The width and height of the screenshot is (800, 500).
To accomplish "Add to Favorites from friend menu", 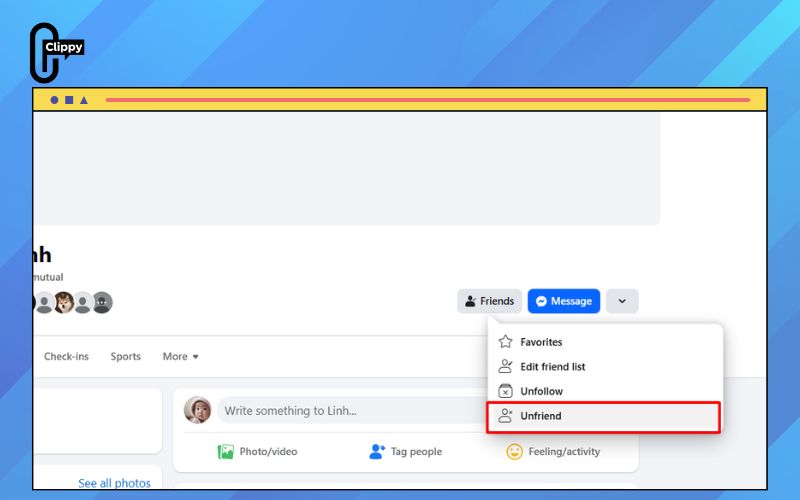I will click(605, 342).
